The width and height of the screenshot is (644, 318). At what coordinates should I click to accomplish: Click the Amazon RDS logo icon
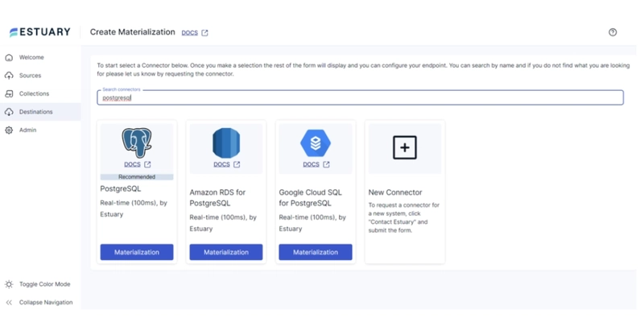point(226,143)
